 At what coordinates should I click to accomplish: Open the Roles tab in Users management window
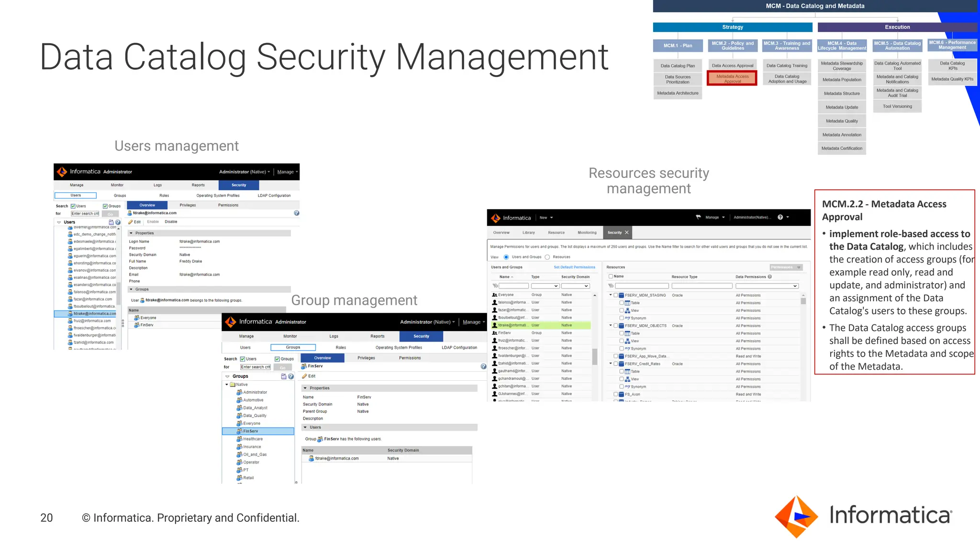click(x=164, y=196)
